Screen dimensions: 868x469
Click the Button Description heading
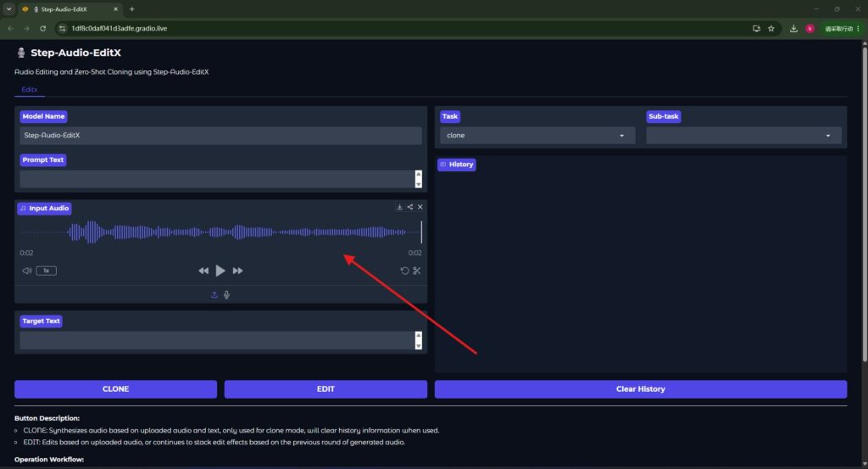tap(47, 418)
